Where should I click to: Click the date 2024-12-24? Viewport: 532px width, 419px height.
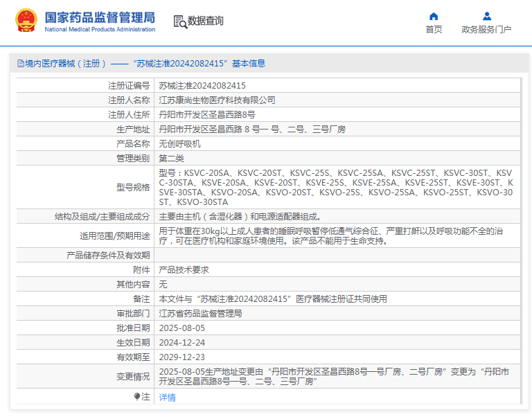click(x=182, y=343)
